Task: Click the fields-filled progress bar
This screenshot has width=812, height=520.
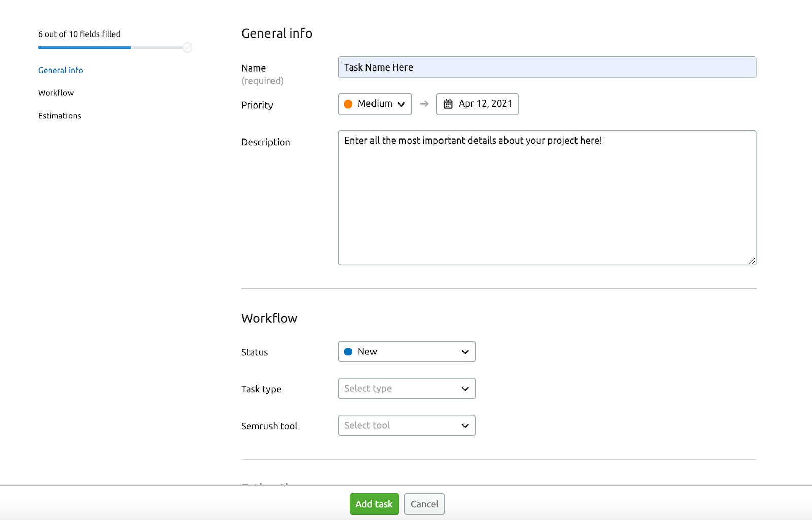Action: (x=110, y=48)
